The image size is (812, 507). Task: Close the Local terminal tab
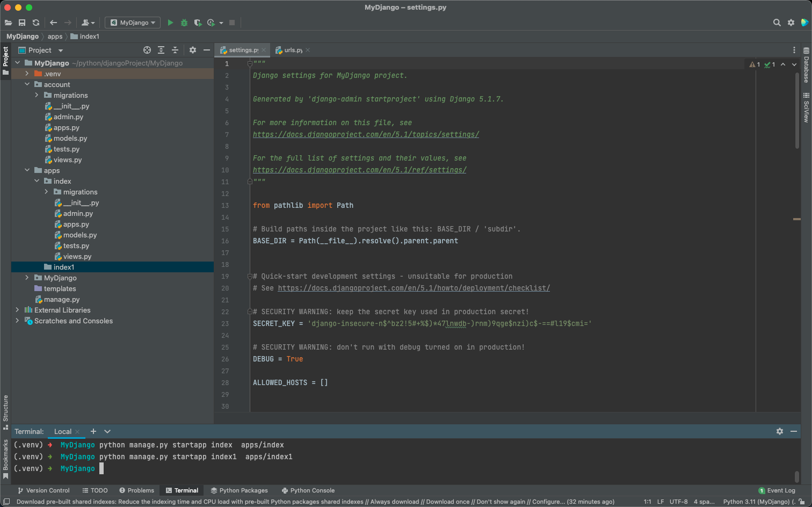[x=77, y=431]
